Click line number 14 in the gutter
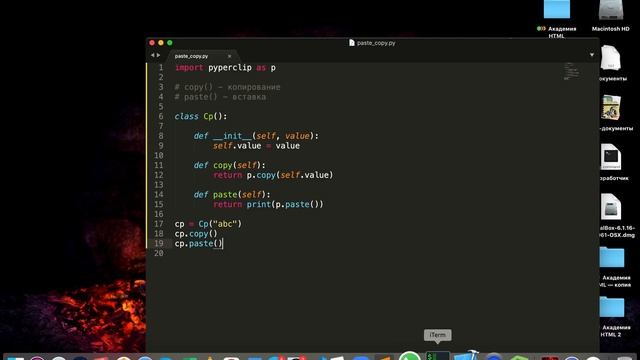Screen dimensions: 640x360 pos(159,195)
